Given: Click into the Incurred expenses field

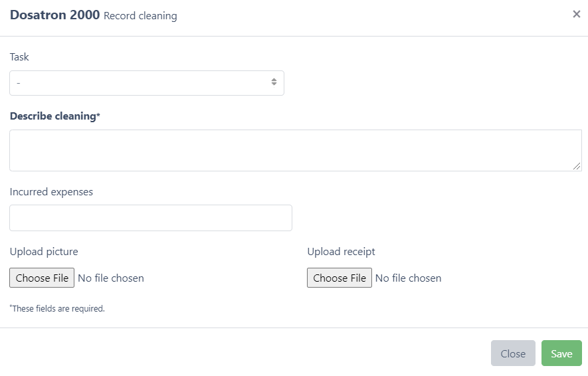Looking at the screenshot, I should pyautogui.click(x=151, y=218).
